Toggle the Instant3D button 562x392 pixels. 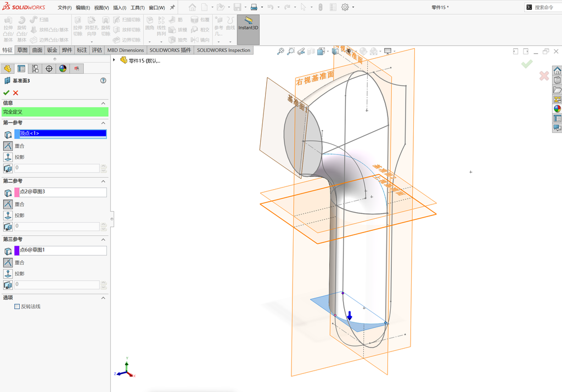click(x=248, y=30)
